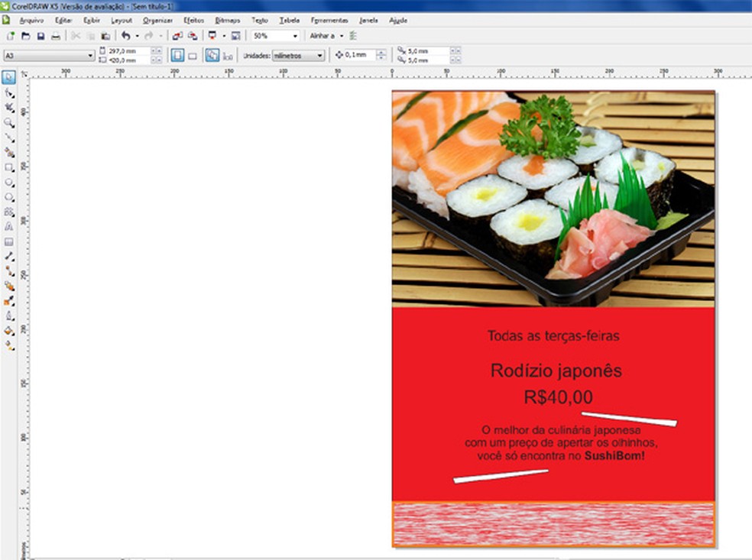The width and height of the screenshot is (752, 560).
Task: Select the Basic Shapes tool
Action: 8,212
